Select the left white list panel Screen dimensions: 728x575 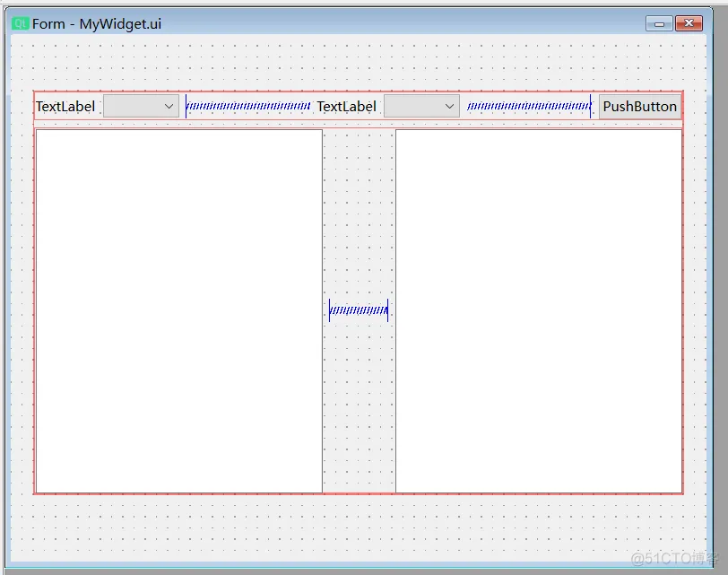[x=178, y=310]
